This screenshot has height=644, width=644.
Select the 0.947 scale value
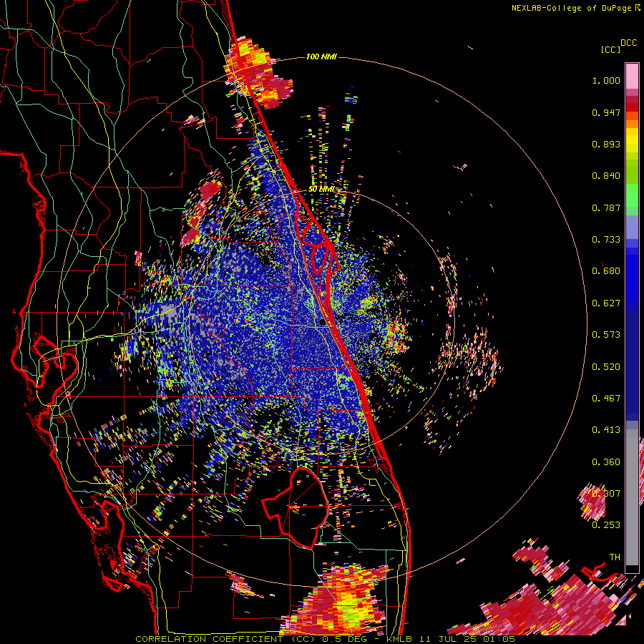point(606,112)
